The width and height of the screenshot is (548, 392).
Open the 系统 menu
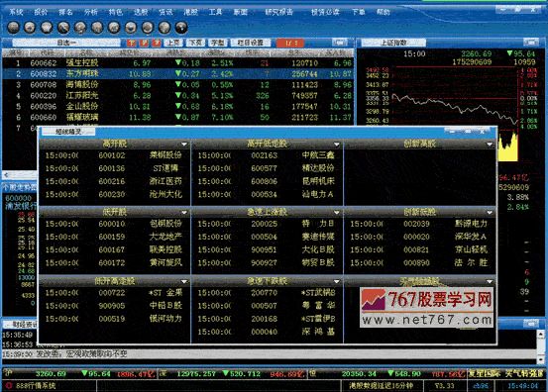tap(16, 12)
